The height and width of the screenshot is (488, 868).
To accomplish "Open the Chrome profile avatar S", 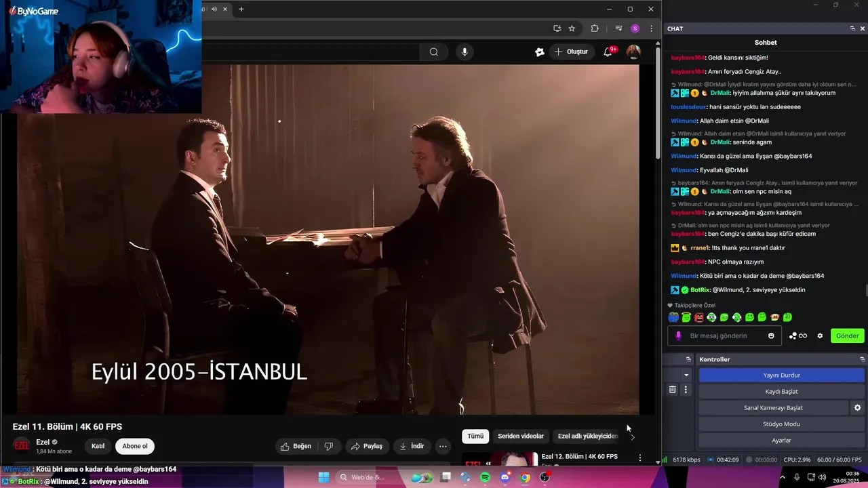I will 635,28.
